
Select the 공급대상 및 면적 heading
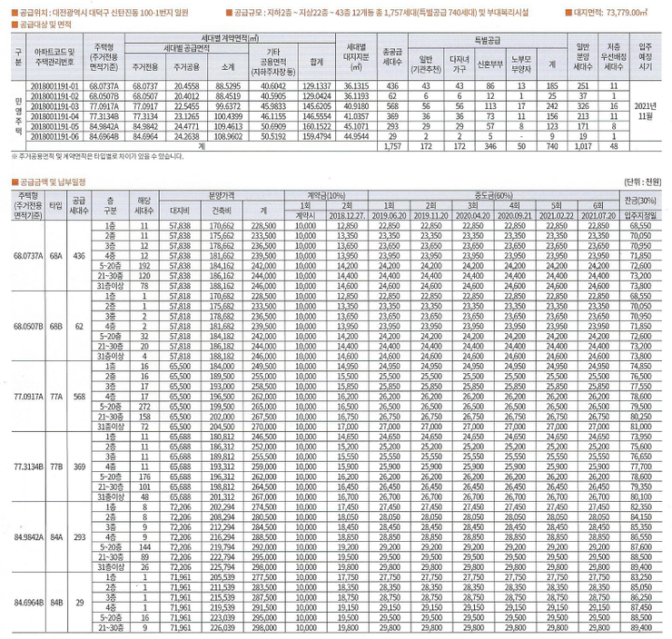(x=42, y=25)
